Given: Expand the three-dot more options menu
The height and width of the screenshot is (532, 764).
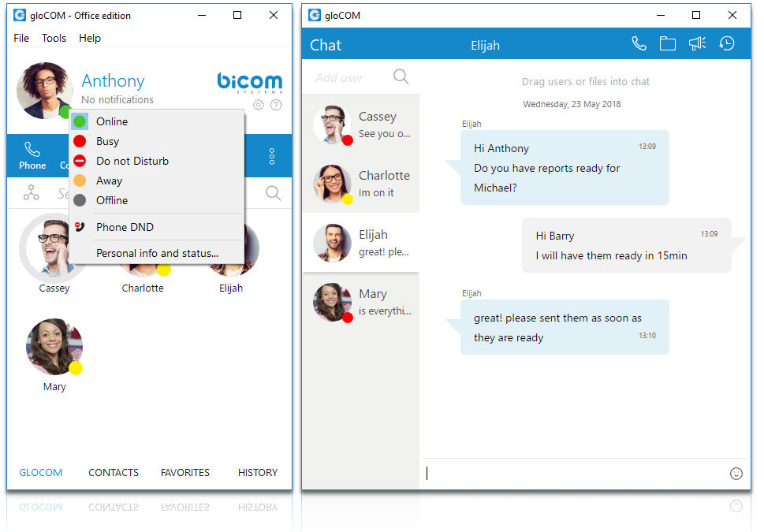Looking at the screenshot, I should click(x=272, y=156).
